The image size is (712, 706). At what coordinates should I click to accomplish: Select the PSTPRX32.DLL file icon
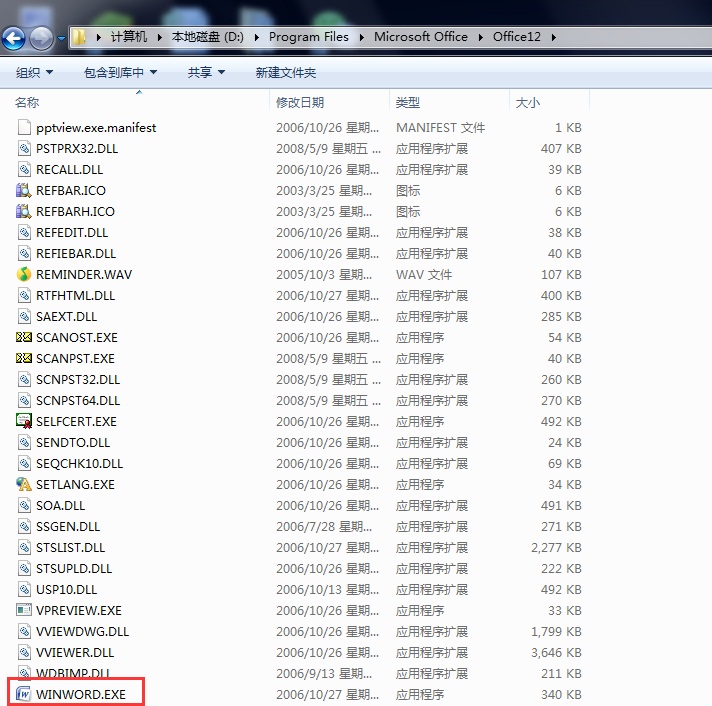point(24,148)
